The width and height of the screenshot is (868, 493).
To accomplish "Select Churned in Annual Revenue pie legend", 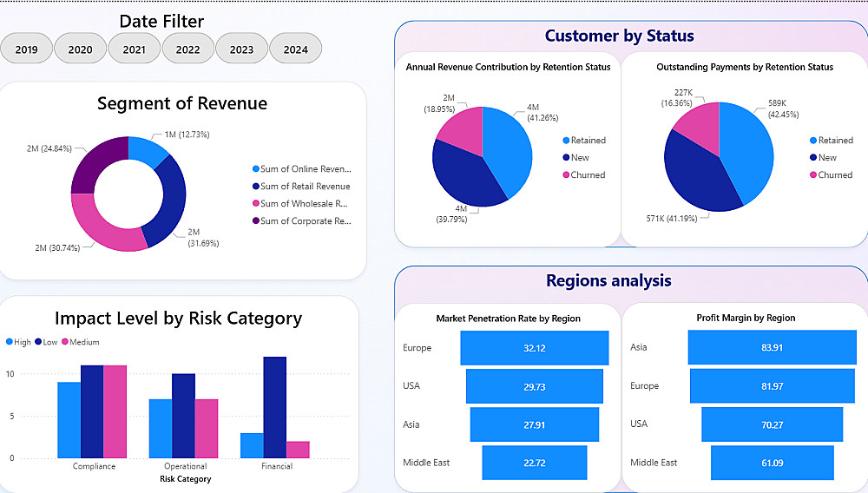I will click(584, 174).
